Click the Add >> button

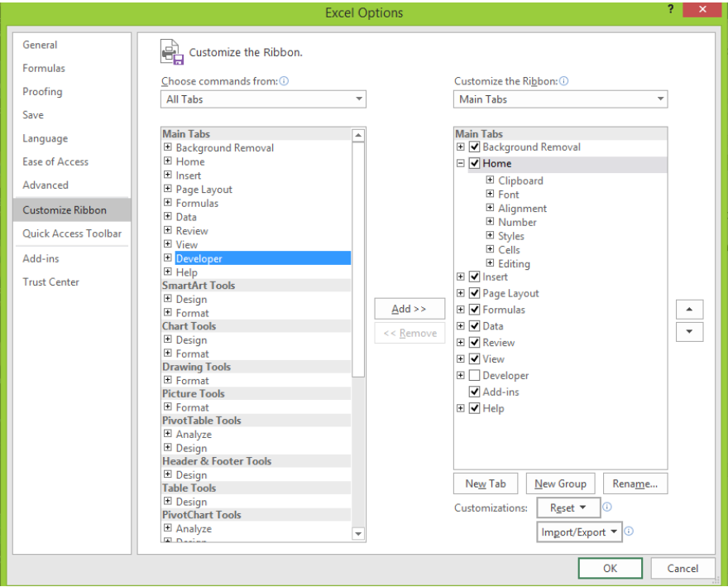[x=409, y=309]
